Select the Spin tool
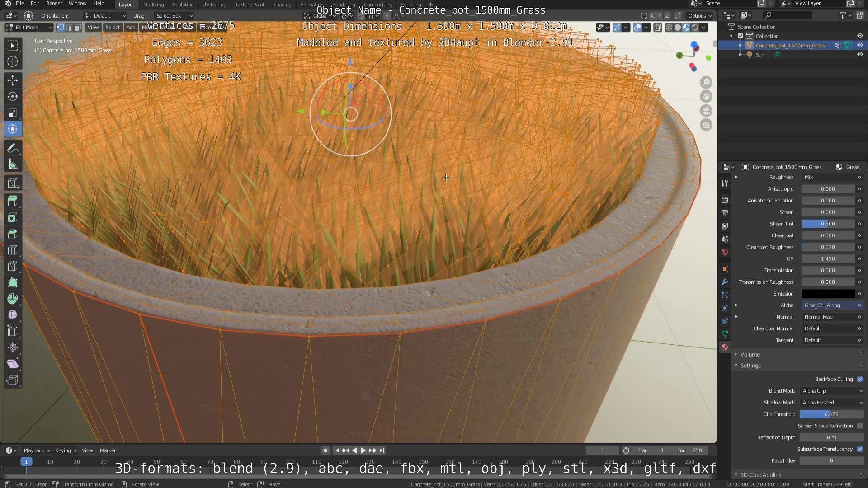 13,299
